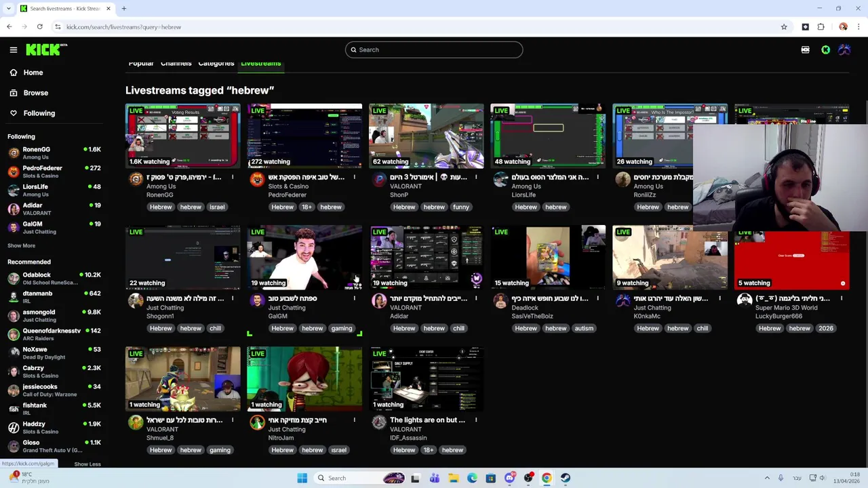Image resolution: width=868 pixels, height=488 pixels.
Task: Open GalGM in the following list
Action: tap(54, 228)
